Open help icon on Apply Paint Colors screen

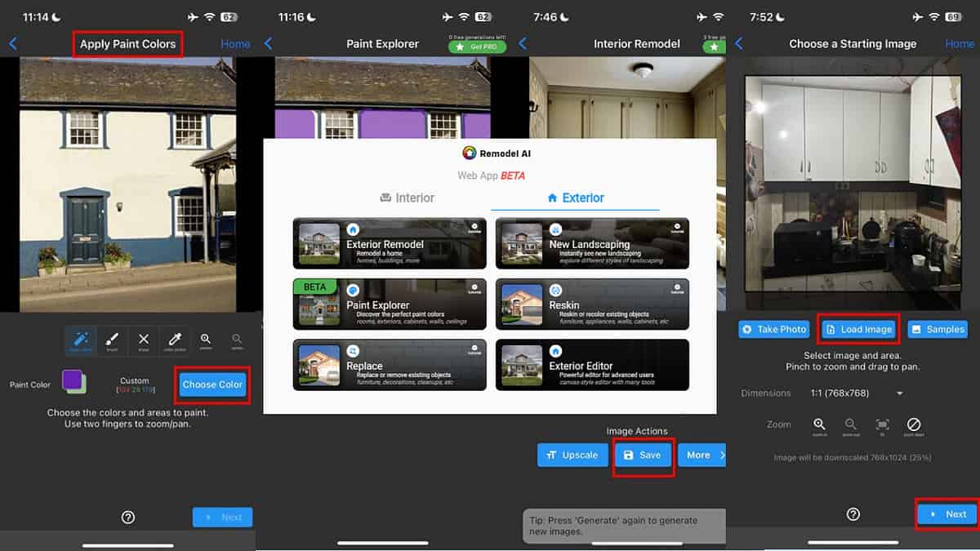click(128, 517)
